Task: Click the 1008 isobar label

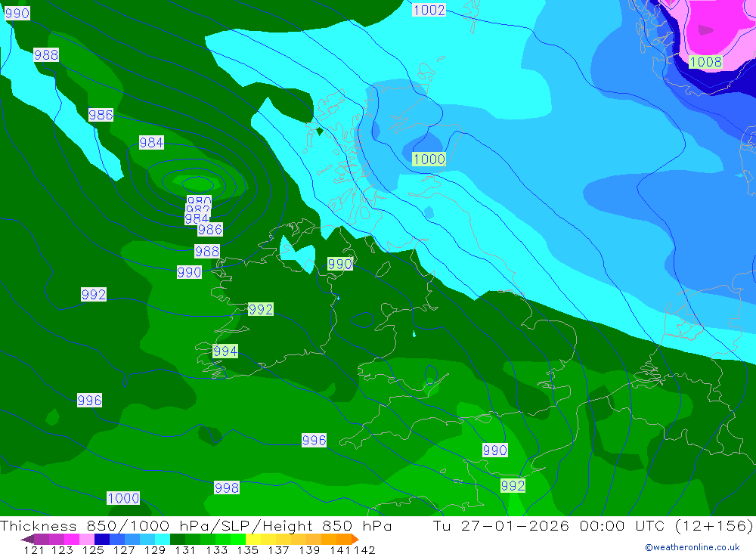Action: pos(705,62)
